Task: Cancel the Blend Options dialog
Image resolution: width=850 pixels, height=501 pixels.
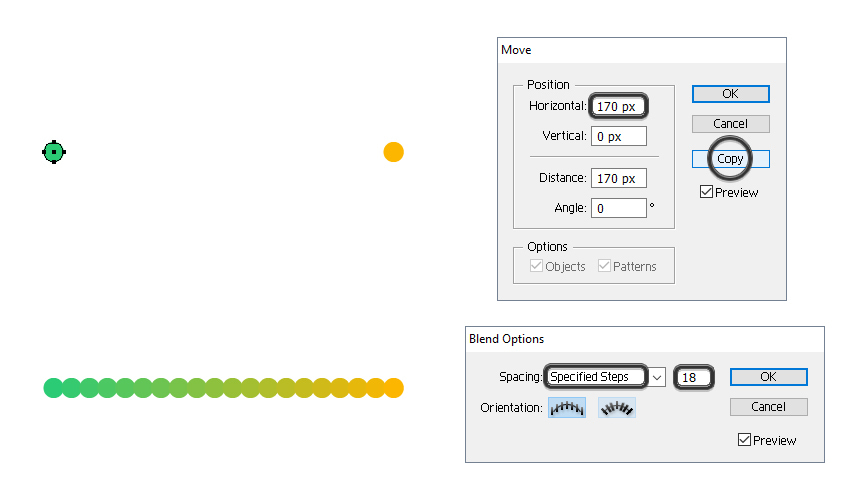Action: click(768, 407)
